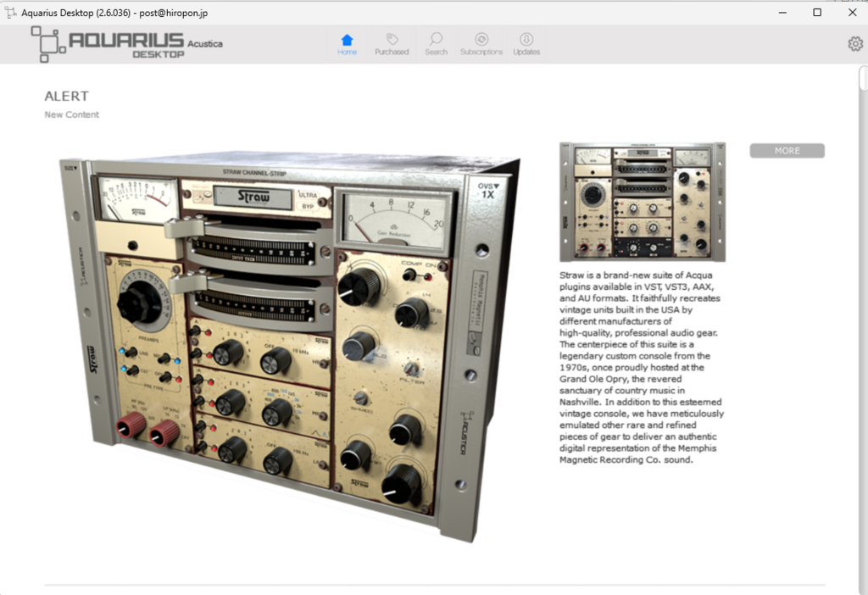Open the Purchased products tab
868x595 pixels.
click(x=392, y=44)
